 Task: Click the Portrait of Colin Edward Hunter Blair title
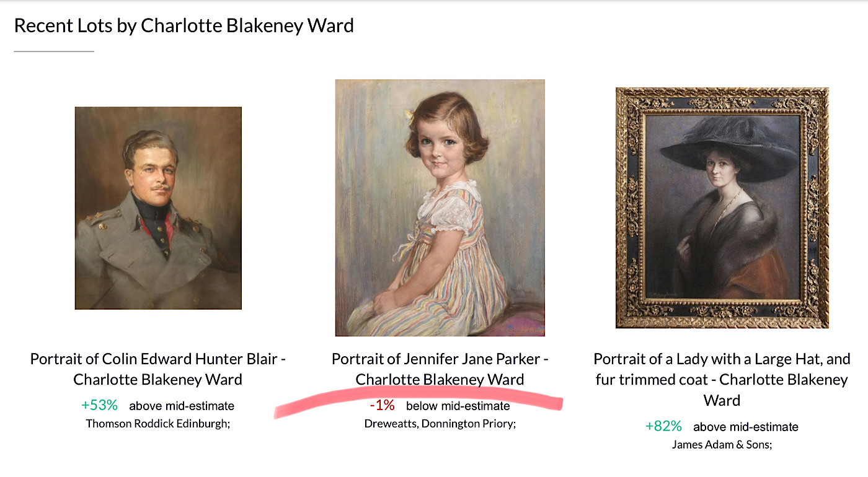click(x=157, y=369)
